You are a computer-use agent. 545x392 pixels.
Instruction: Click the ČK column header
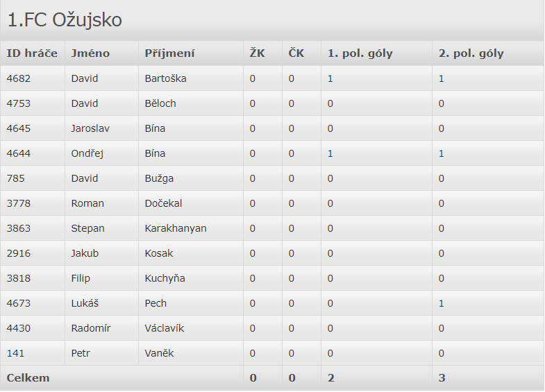296,53
